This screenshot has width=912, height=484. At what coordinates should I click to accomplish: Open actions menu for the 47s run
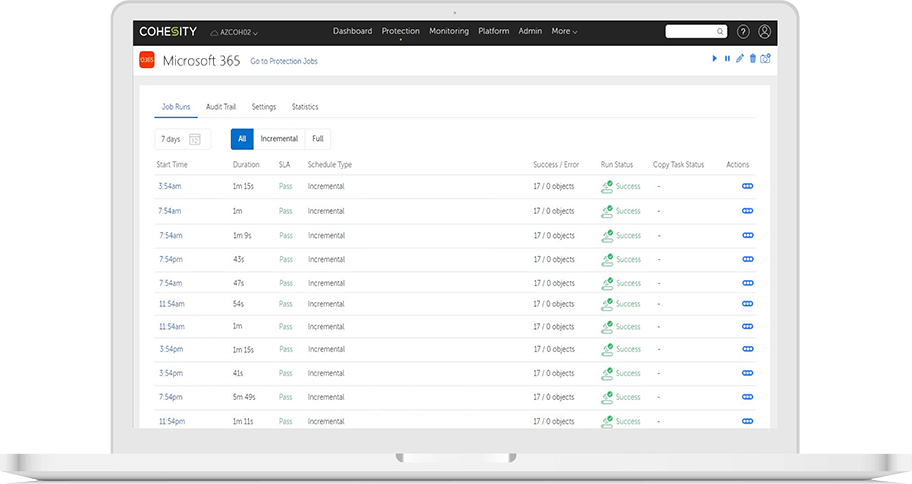pyautogui.click(x=748, y=283)
